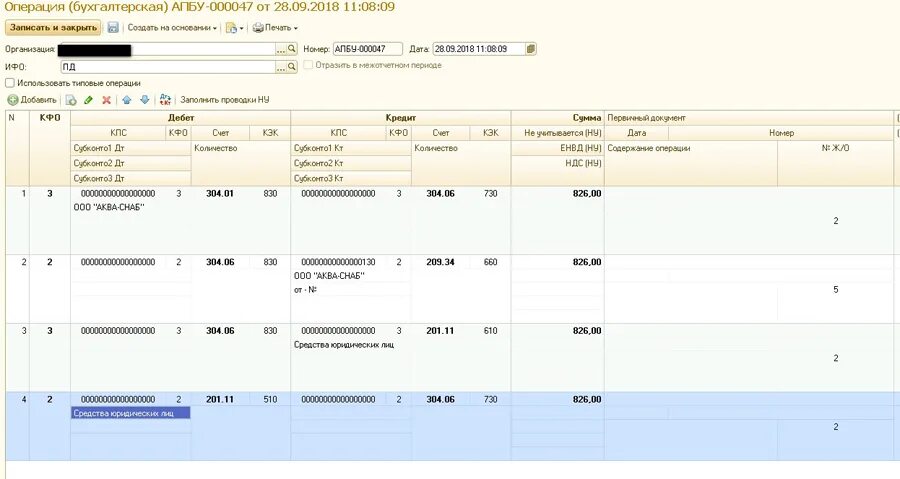Open the reports icon dropdown beside Создать на основании
Screen dimensions: 900x479
coord(234,28)
